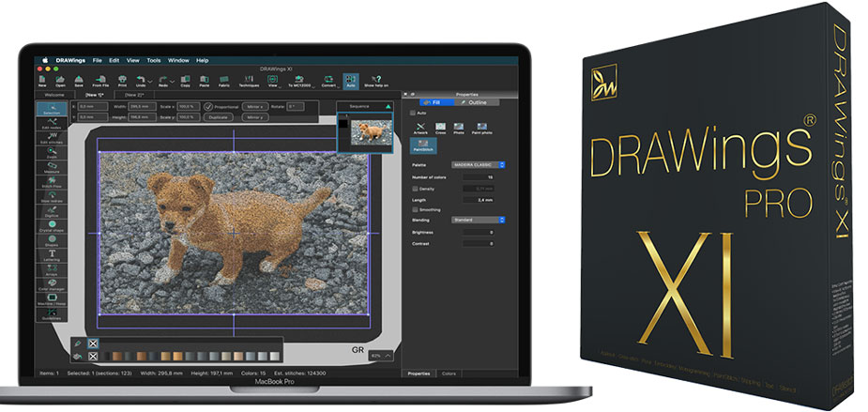Open the Color manager tool
This screenshot has height=412, width=868.
click(52, 285)
